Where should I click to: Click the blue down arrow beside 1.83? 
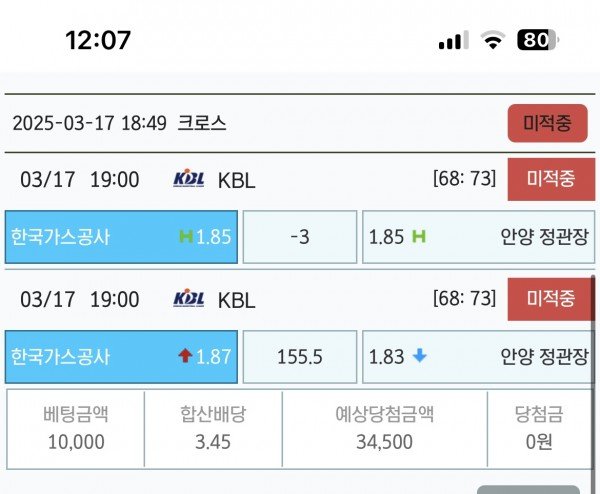(419, 356)
